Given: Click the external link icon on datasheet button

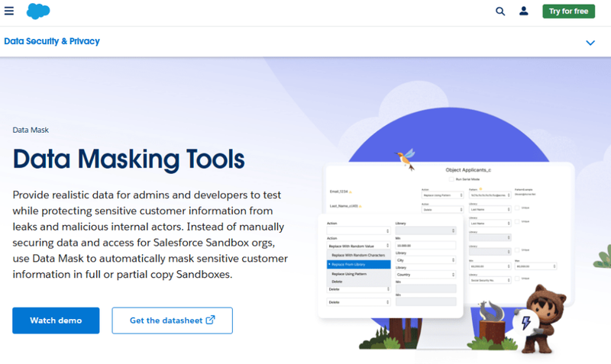Looking at the screenshot, I should 211,320.
